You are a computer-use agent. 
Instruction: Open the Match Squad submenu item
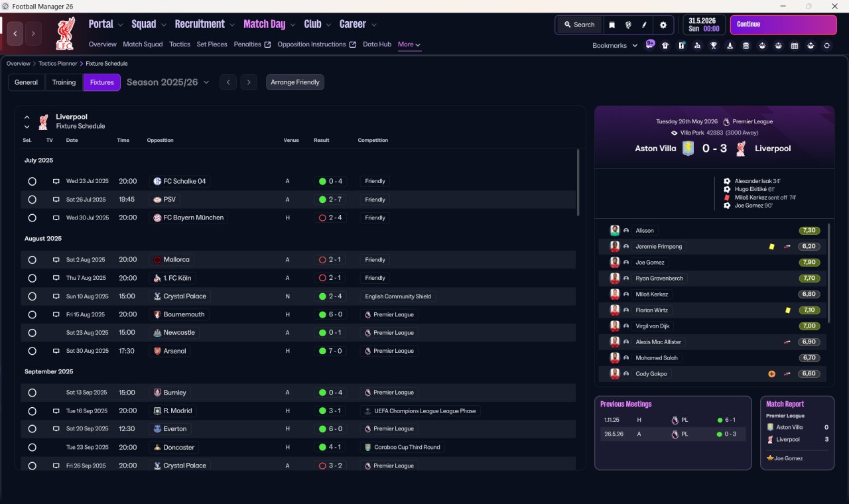143,44
